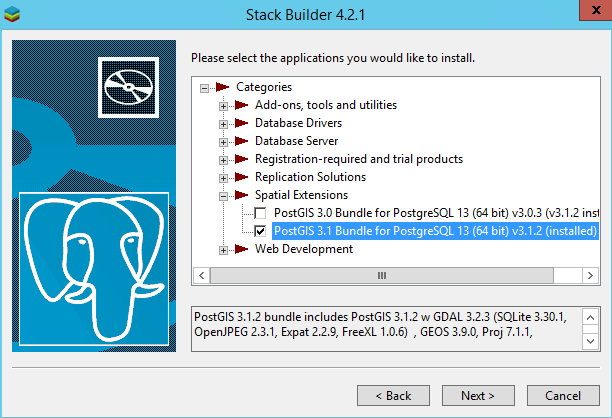The height and width of the screenshot is (418, 612).
Task: Collapse the Spatial Extensions category
Action: click(x=223, y=196)
